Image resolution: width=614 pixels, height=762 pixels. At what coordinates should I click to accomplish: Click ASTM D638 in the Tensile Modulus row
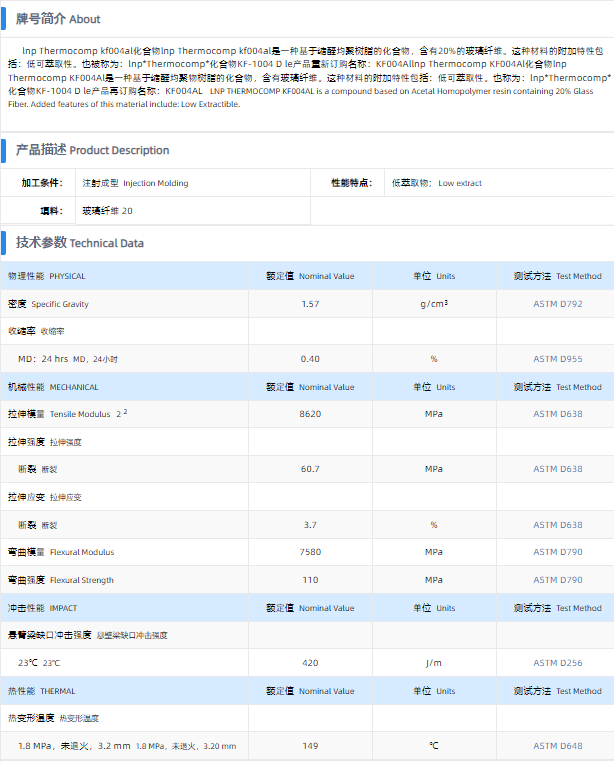click(557, 414)
